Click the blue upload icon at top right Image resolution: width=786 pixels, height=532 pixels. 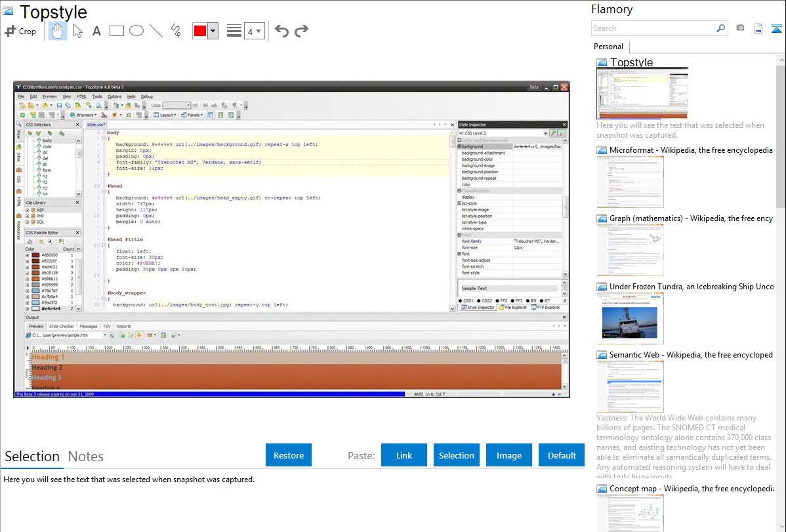pyautogui.click(x=776, y=28)
